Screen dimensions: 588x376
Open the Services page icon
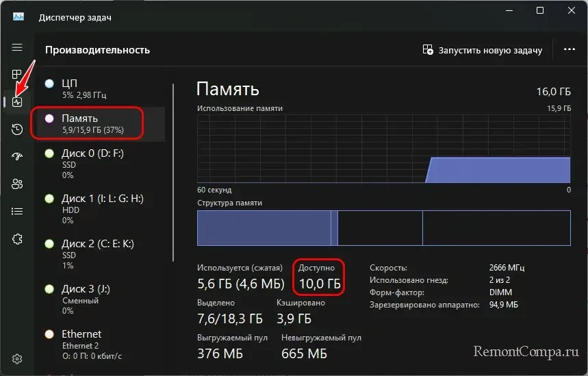[x=17, y=239]
